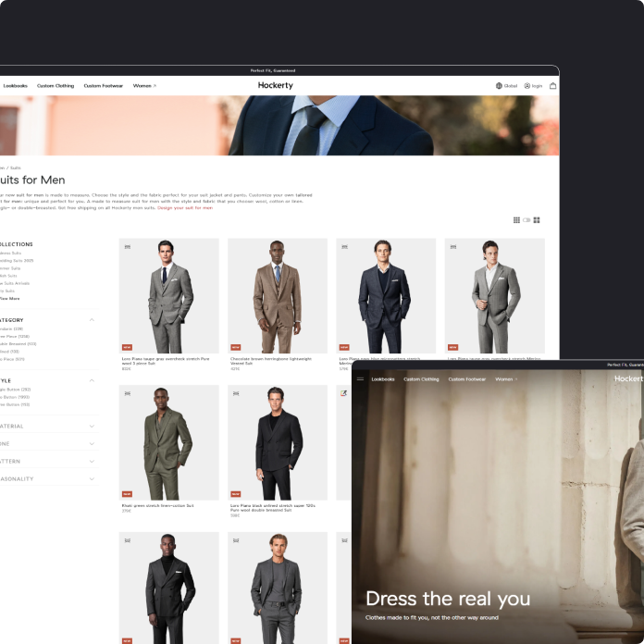Click the Hockerty logo in the white header

[x=276, y=85]
